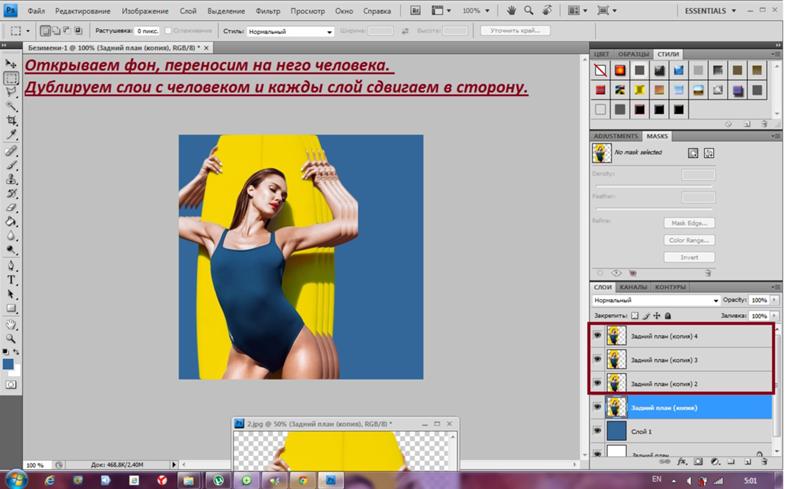Create a new layer icon

point(748,461)
